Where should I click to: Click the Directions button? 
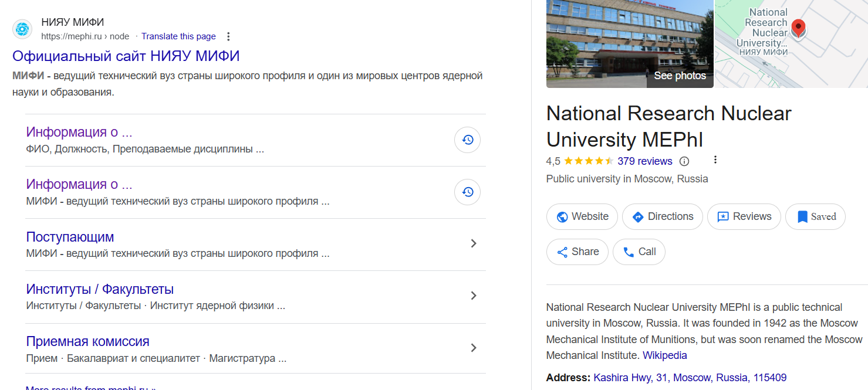coord(663,216)
